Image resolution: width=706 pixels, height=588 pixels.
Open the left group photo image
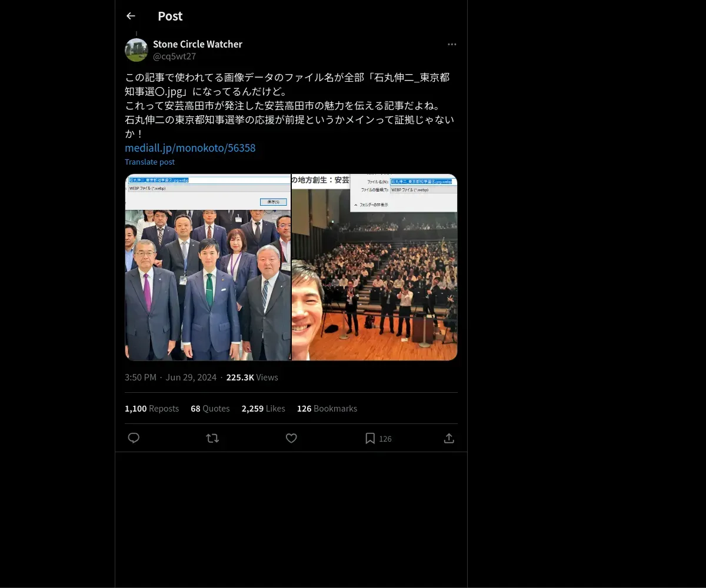(x=208, y=268)
